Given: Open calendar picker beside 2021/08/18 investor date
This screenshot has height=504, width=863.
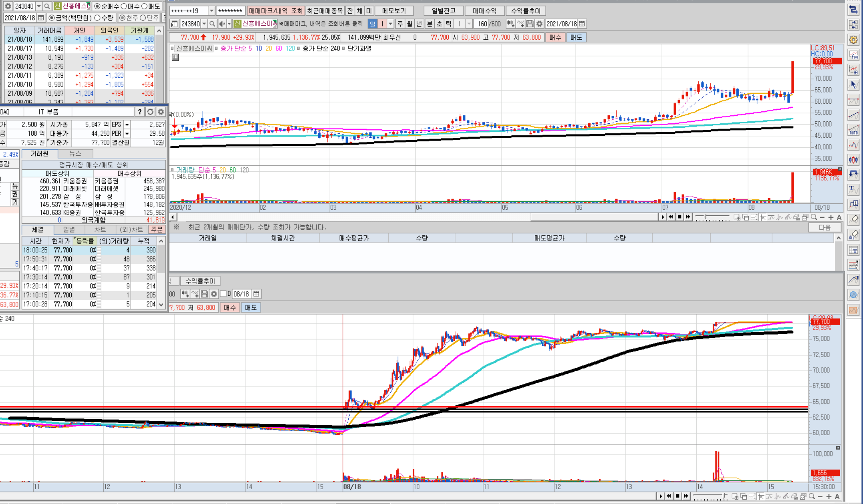Looking at the screenshot, I should tap(41, 18).
